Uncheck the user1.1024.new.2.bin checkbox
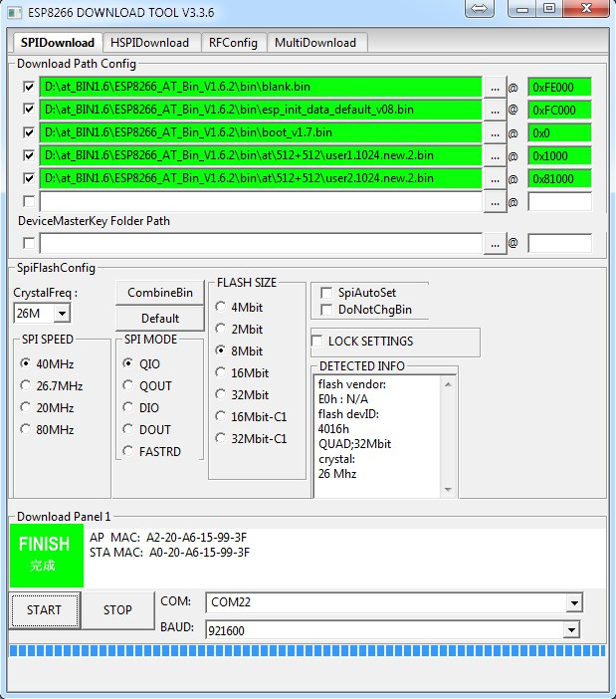616x699 pixels. (x=29, y=155)
